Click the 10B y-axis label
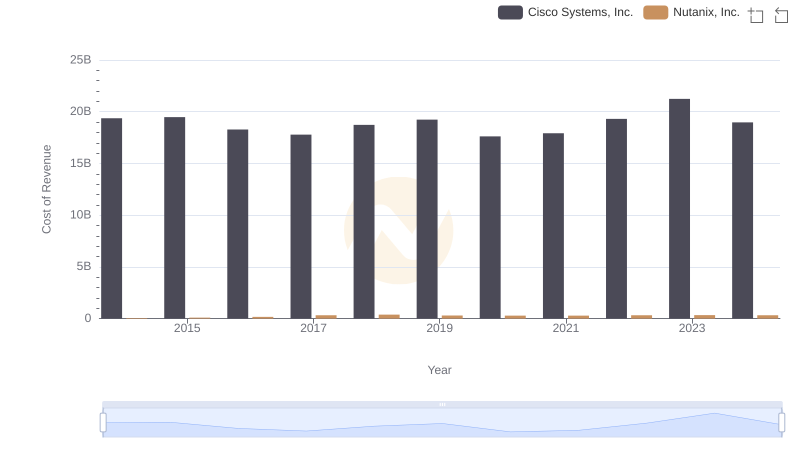The width and height of the screenshot is (800, 461). (81, 215)
